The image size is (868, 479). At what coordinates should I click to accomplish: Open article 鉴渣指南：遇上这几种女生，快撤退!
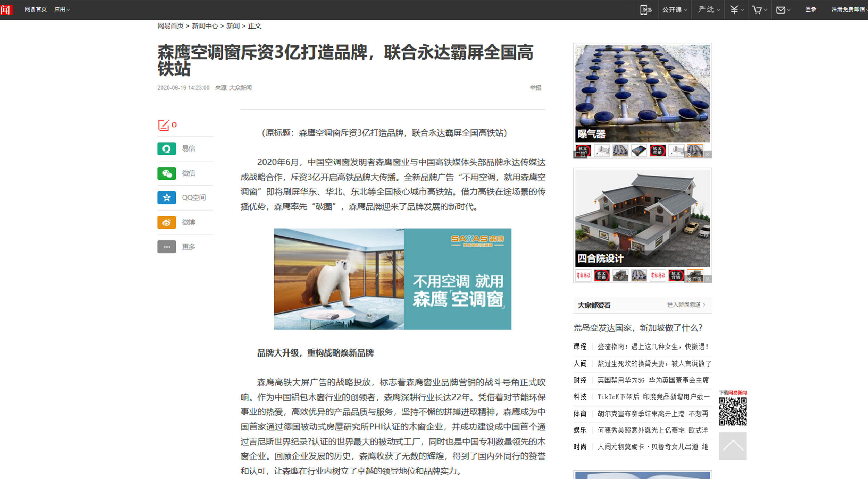click(x=653, y=347)
